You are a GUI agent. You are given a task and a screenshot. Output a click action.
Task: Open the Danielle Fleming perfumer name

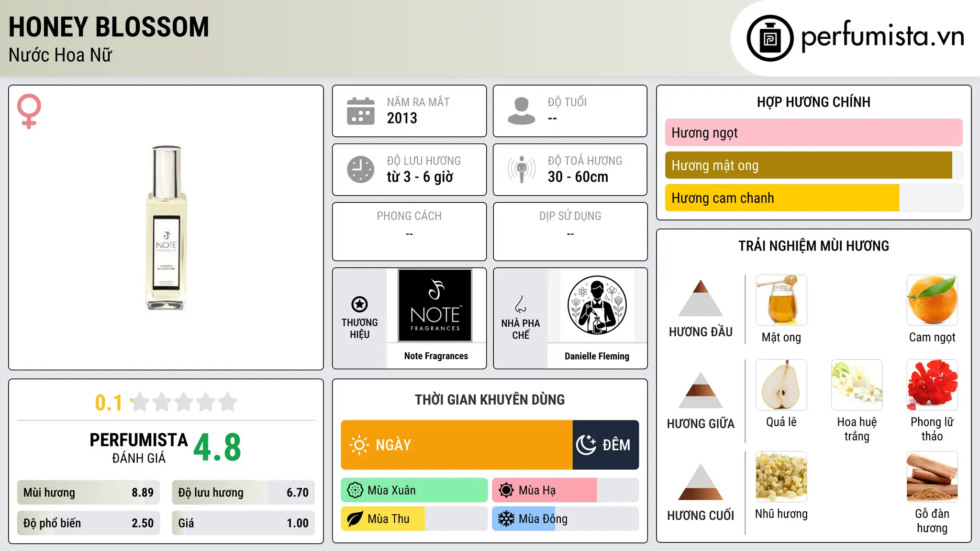[597, 356]
